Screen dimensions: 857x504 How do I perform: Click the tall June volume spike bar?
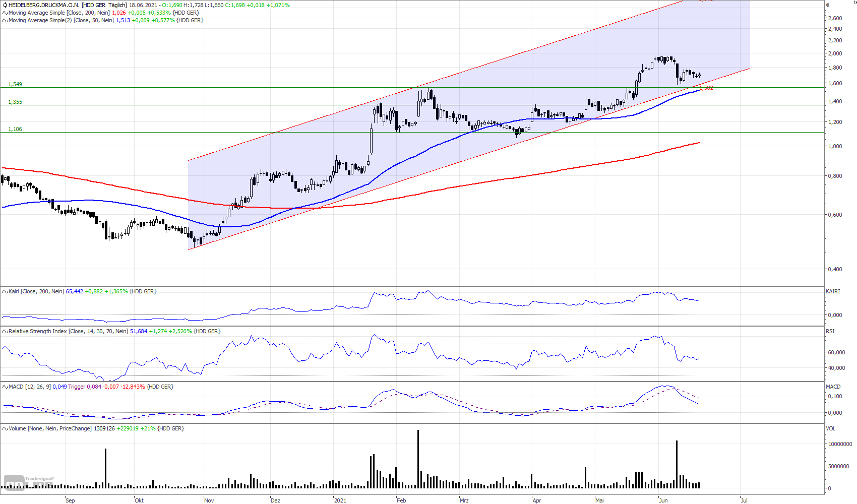677,464
